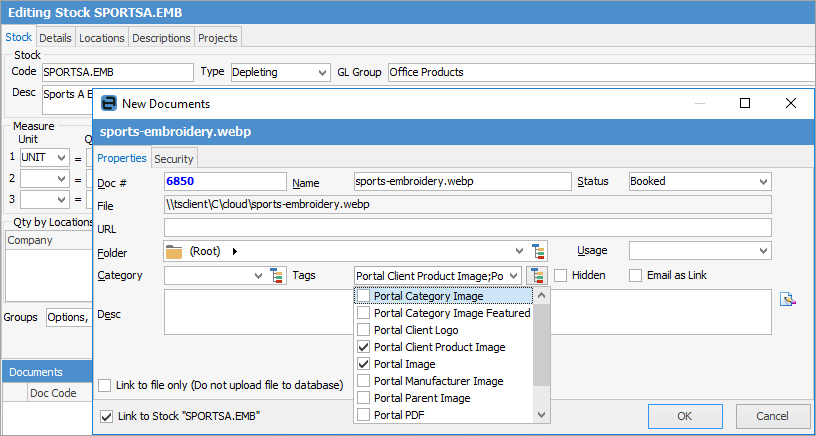Click the tree picker icon beside Folder
The height and width of the screenshot is (436, 816).
[539, 251]
